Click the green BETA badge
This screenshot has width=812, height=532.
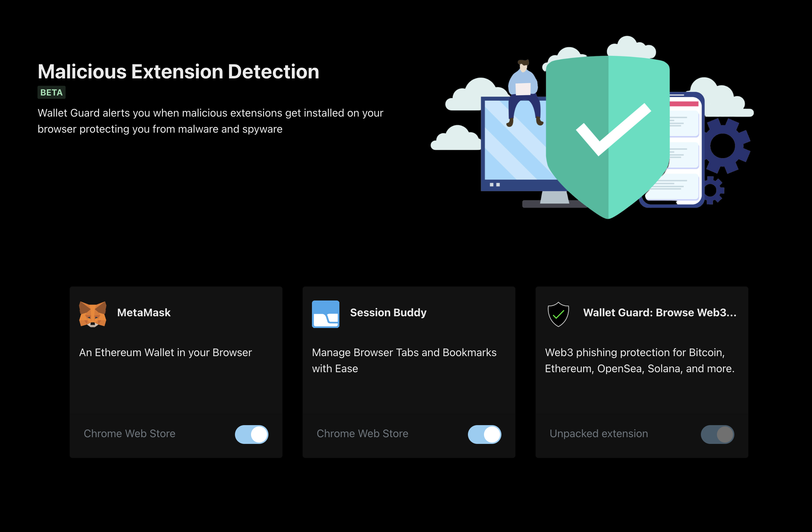coord(52,92)
